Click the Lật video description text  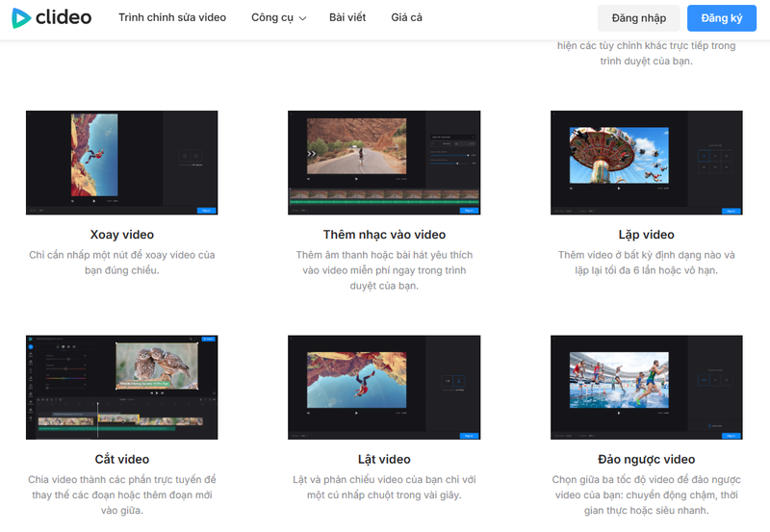point(384,488)
